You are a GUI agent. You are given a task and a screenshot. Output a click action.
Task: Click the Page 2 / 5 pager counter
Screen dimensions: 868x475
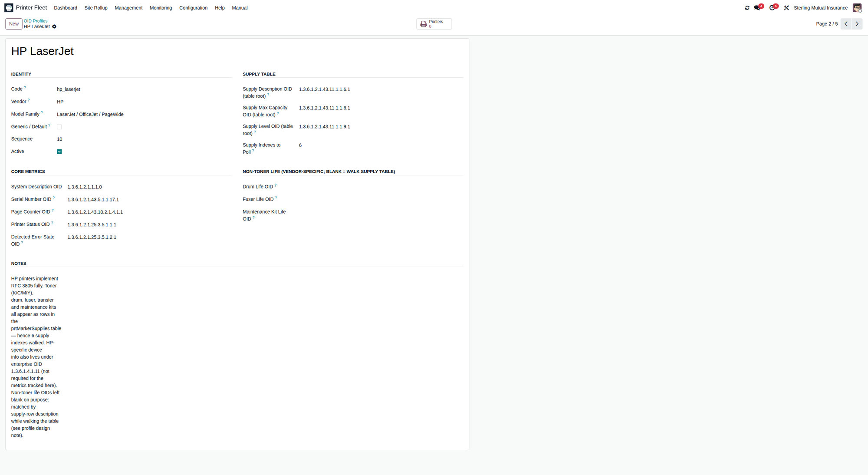(827, 24)
